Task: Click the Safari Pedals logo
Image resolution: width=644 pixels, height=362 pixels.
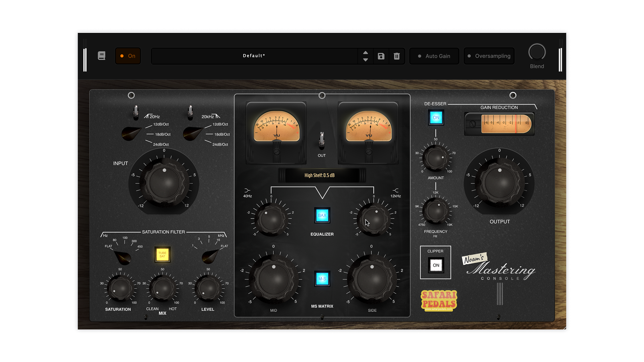Action: (439, 300)
